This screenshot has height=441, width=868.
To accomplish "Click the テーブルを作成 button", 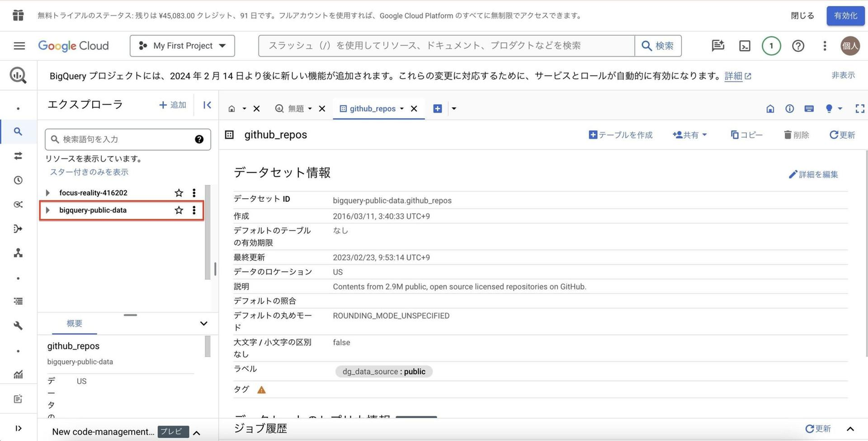I will click(x=620, y=135).
